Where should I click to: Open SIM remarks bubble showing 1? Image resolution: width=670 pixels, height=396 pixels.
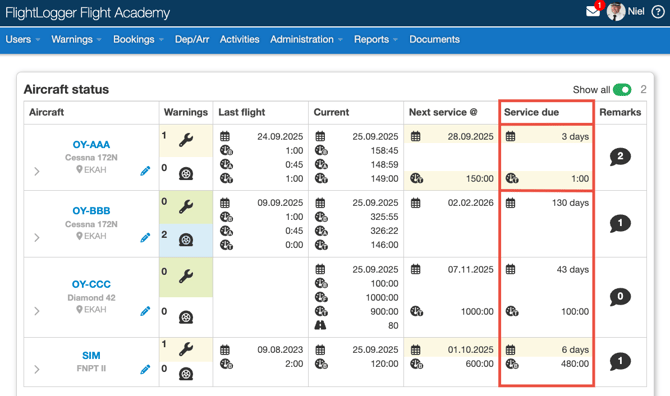click(x=620, y=362)
